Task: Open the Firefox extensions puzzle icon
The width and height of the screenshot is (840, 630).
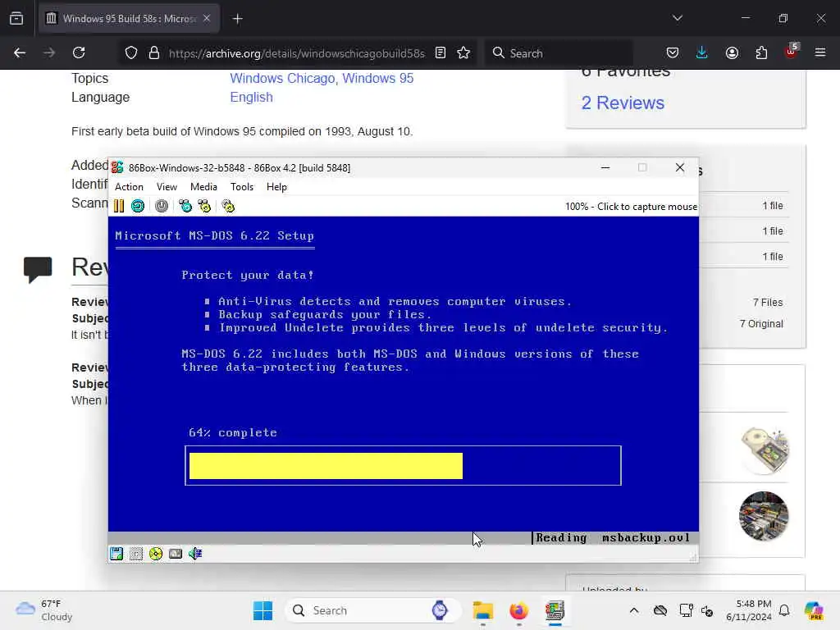Action: pos(761,53)
